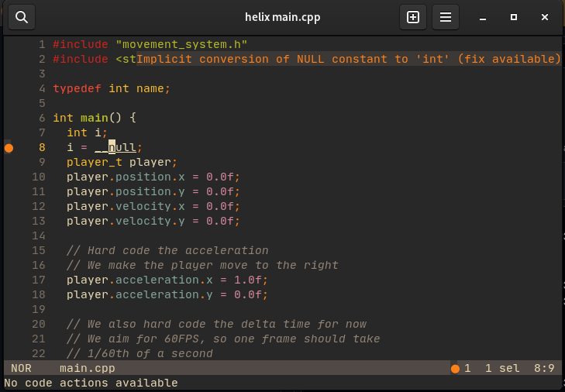Image resolution: width=565 pixels, height=392 pixels.
Task: Click the #include keyword on line 2
Action: pyautogui.click(x=81, y=59)
